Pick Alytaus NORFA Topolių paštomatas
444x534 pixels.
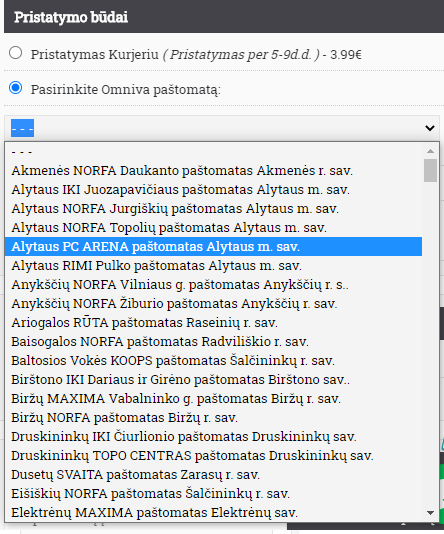tap(213, 227)
